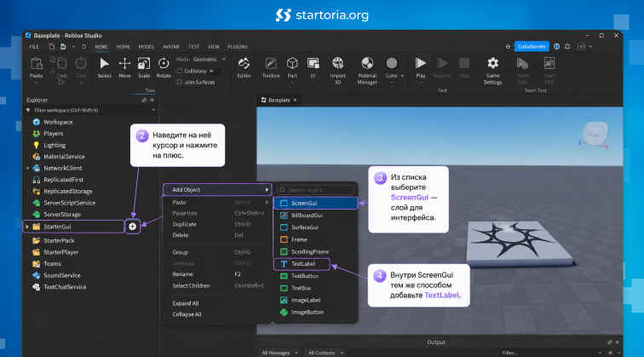Viewport: 644px width, 357px height.
Task: Switch to the PLUGINS ribbon tab
Action: point(238,47)
